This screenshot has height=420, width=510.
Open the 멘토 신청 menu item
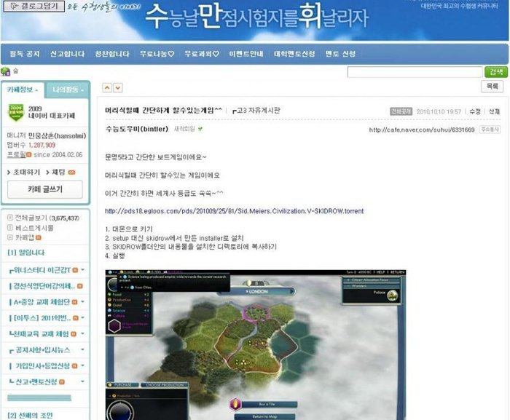point(340,54)
